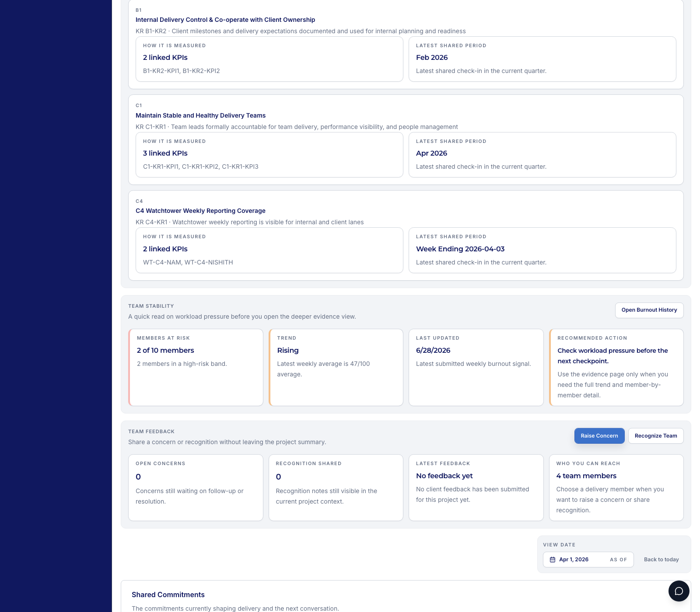700x612 pixels.
Task: Open Burnout History
Action: tap(649, 310)
